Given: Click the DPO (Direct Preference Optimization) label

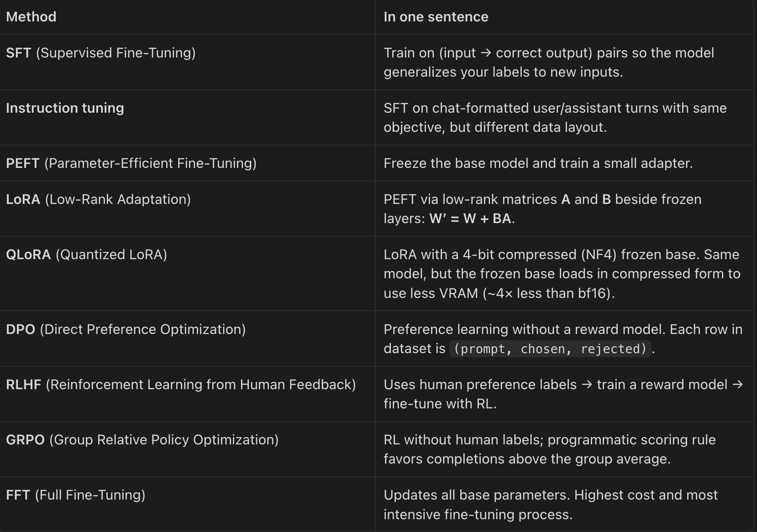Looking at the screenshot, I should 126,329.
